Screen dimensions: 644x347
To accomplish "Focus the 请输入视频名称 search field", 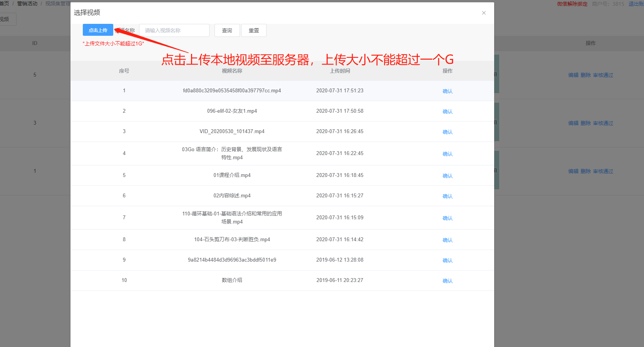I will click(x=174, y=30).
